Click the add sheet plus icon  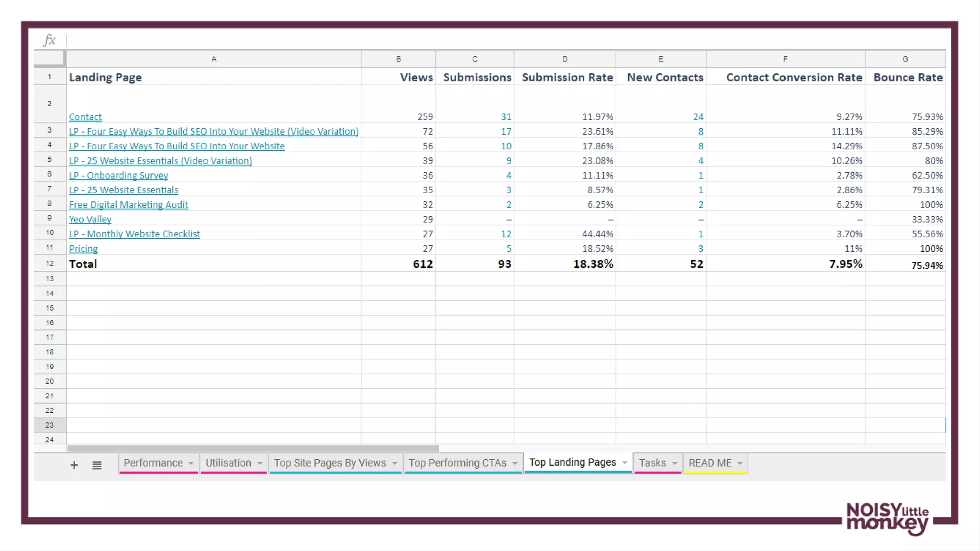click(74, 465)
